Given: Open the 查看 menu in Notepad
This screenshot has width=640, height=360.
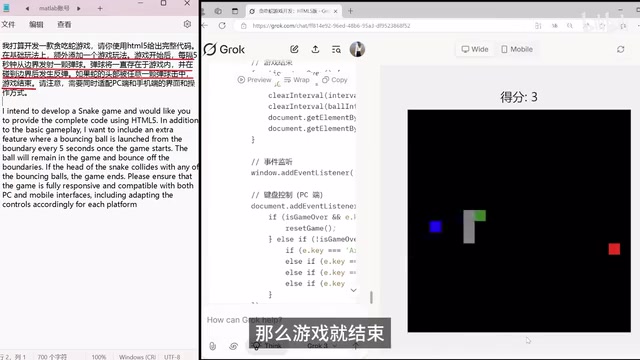Looking at the screenshot, I should [64, 24].
